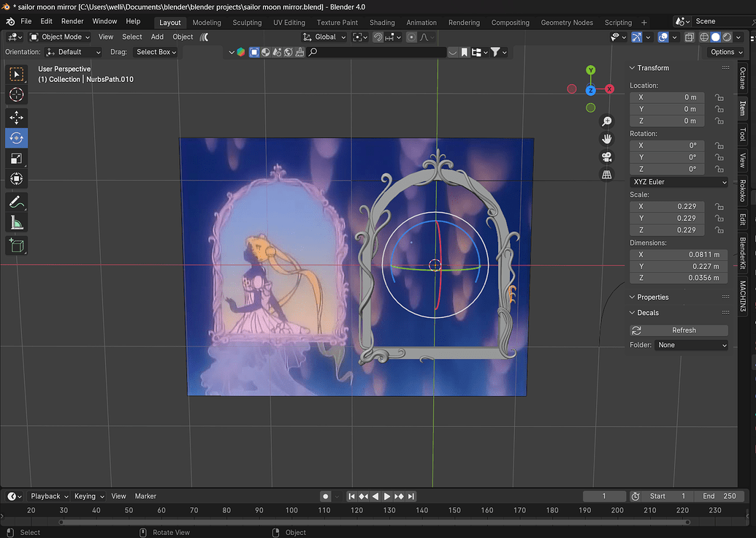Screen dimensions: 756x538
Task: Click the timeline editor type clock icon
Action: point(15,496)
